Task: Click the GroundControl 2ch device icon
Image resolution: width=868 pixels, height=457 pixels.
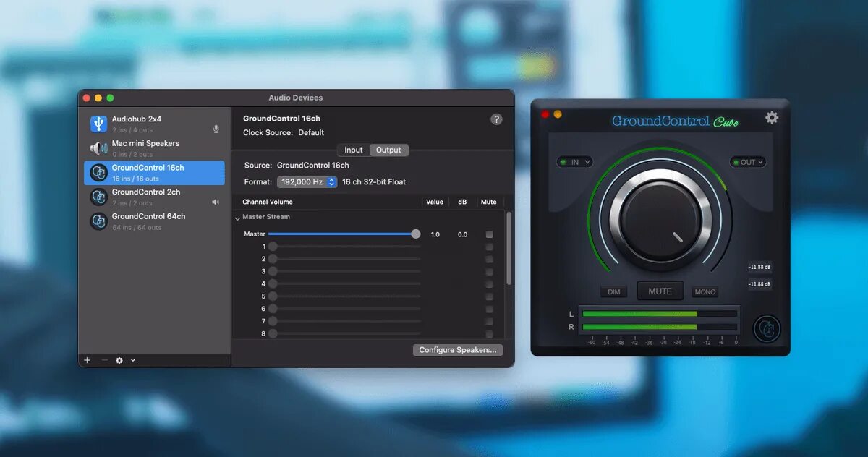Action: (98, 197)
